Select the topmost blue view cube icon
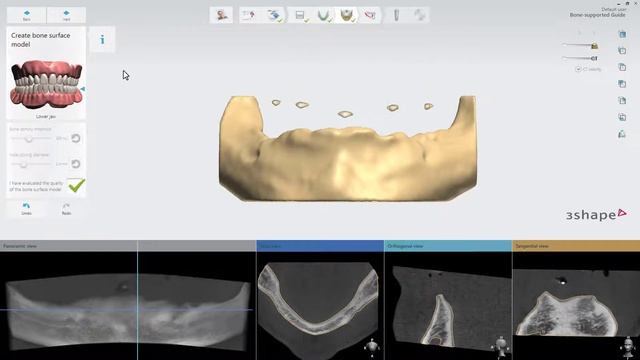This screenshot has width=640, height=360. click(622, 35)
